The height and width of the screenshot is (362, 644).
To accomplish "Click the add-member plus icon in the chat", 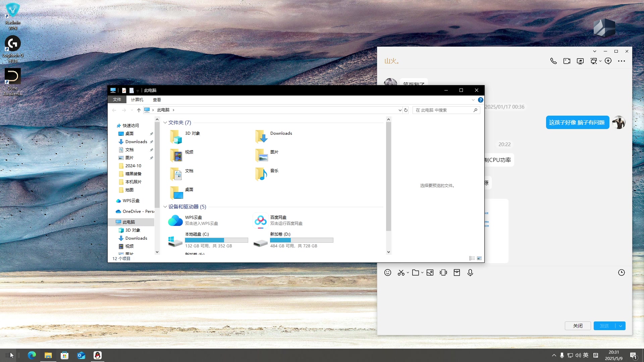I will [x=608, y=61].
